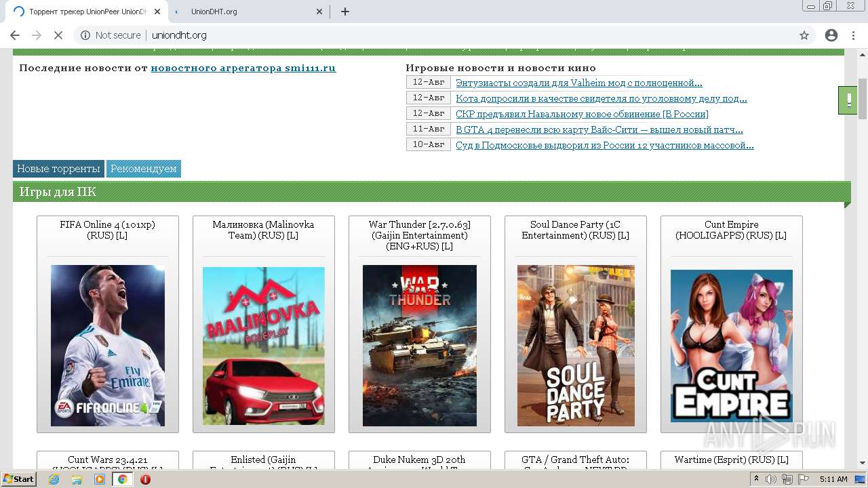The image size is (868, 488).
Task: Close the UnionPeer torrent tracker tab
Action: coord(157,12)
